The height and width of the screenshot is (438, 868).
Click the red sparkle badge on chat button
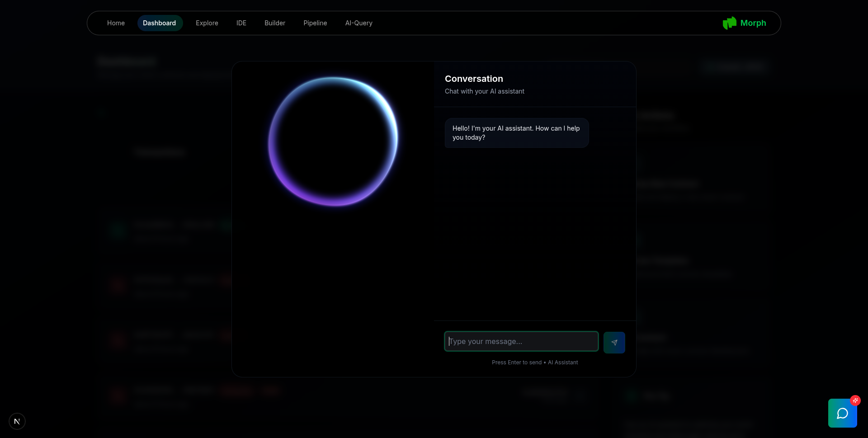tap(855, 400)
